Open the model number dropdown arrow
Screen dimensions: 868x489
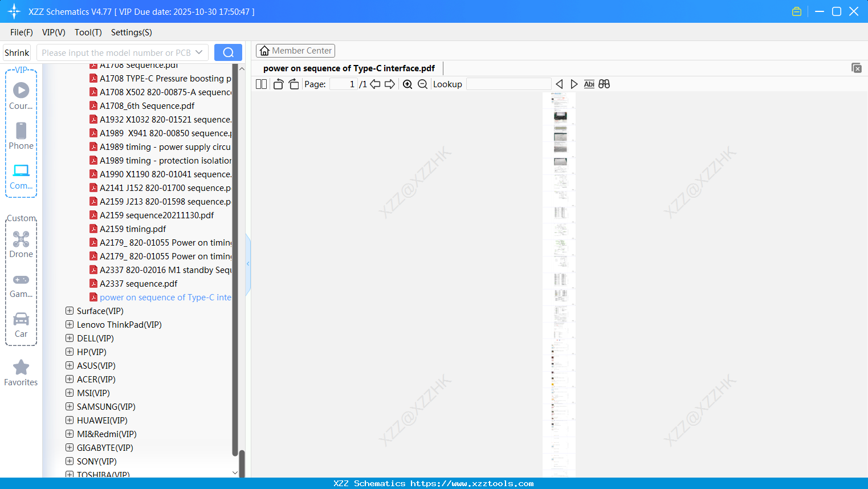point(199,52)
